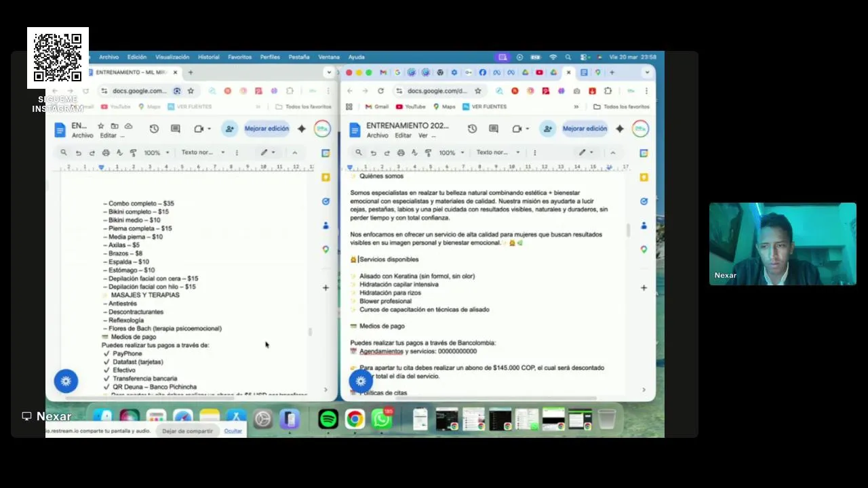
Task: Bookmark page with star in right address bar
Action: coord(478,91)
